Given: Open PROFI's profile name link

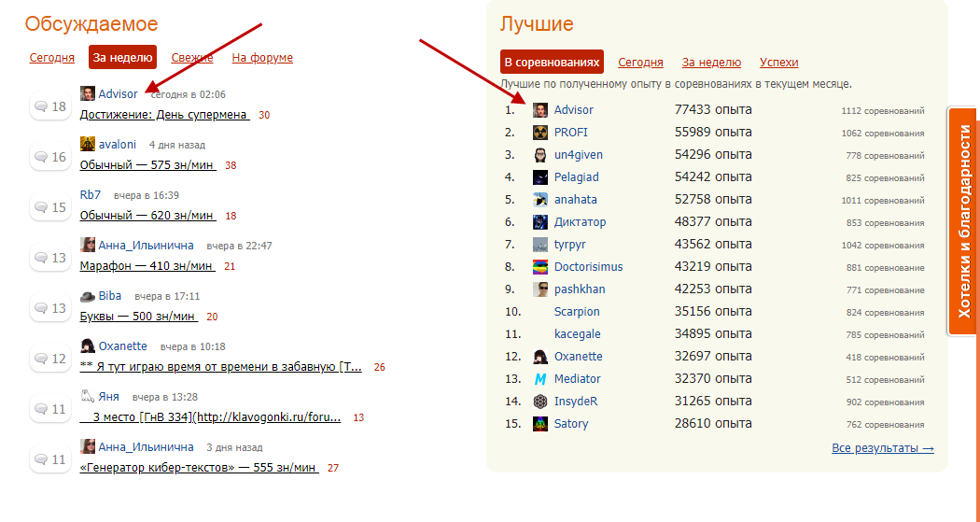Looking at the screenshot, I should (570, 133).
